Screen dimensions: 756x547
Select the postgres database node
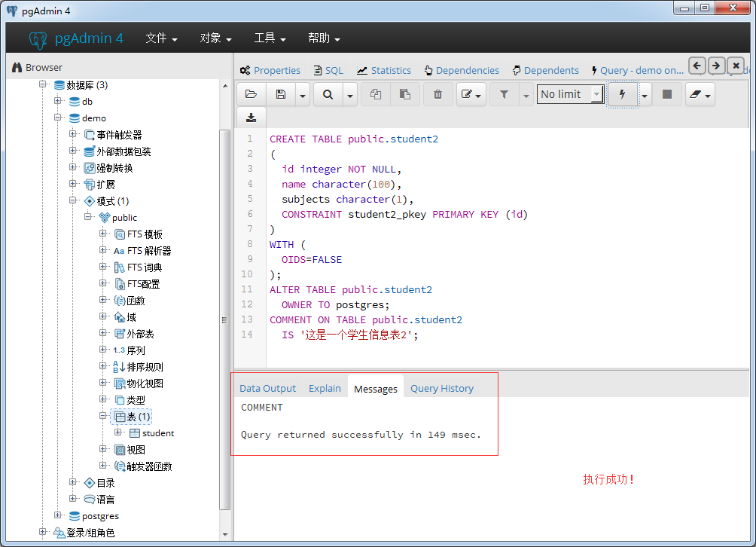point(94,516)
